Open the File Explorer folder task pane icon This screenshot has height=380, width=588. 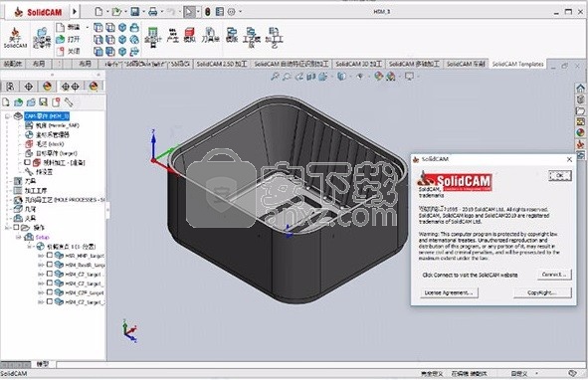point(580,110)
